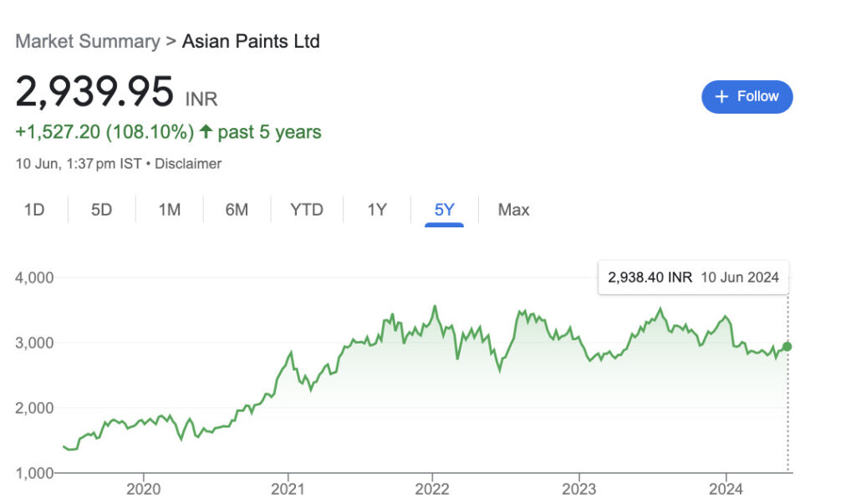
Task: Switch to the 1M chart view
Action: pos(169,210)
